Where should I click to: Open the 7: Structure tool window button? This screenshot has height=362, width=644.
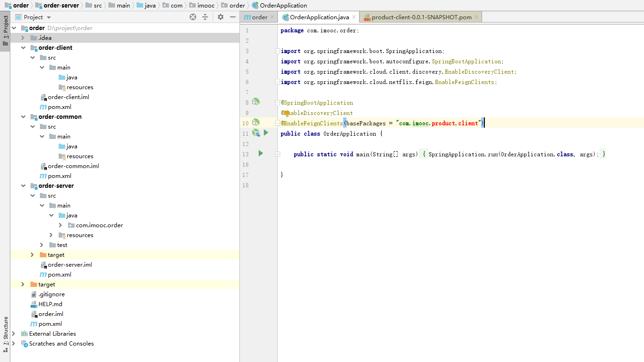[x=5, y=334]
